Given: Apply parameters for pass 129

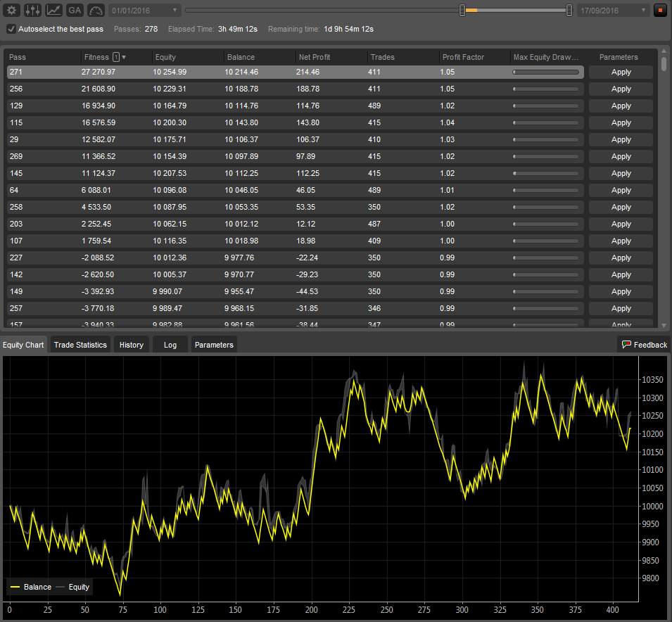Looking at the screenshot, I should pyautogui.click(x=621, y=106).
